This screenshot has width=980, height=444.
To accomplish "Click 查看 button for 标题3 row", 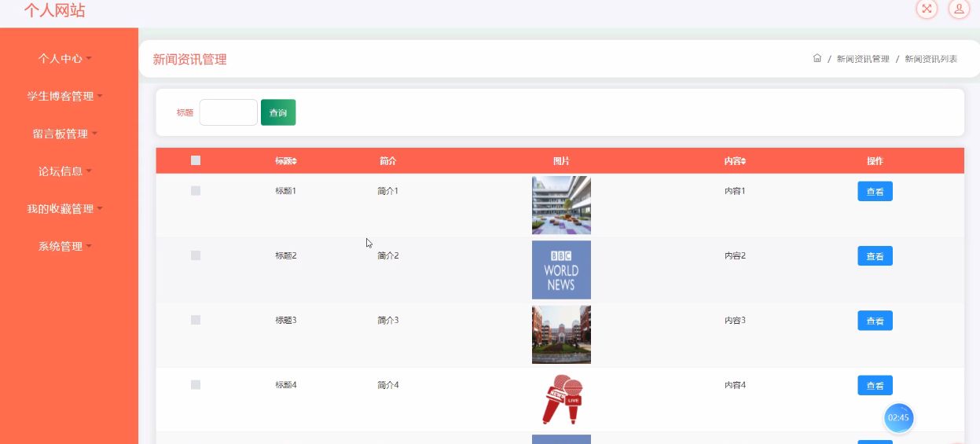I will tap(875, 321).
